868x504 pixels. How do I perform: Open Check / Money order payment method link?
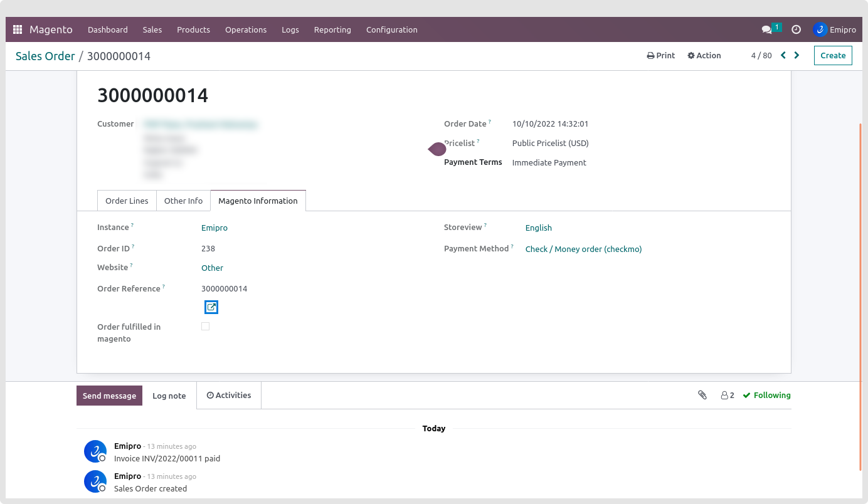pyautogui.click(x=583, y=249)
